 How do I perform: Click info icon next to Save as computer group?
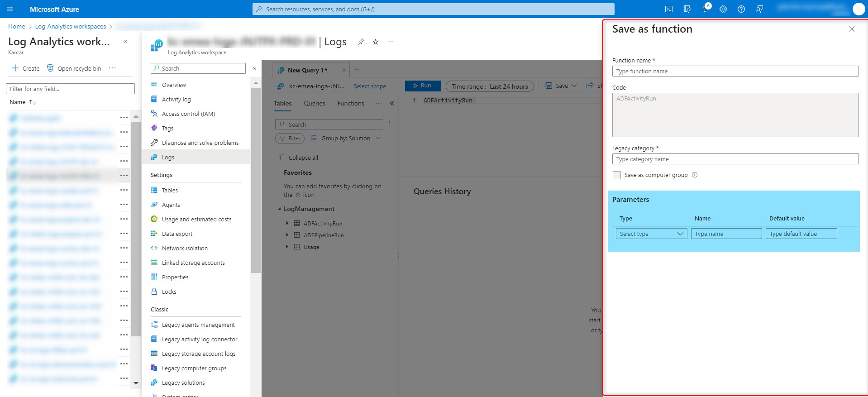tap(695, 175)
